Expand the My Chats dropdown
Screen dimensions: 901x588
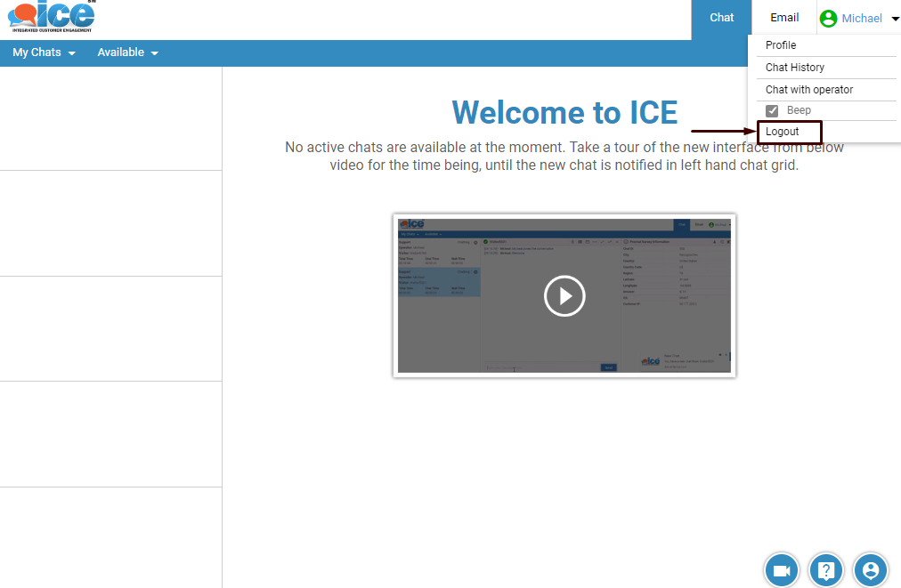44,52
